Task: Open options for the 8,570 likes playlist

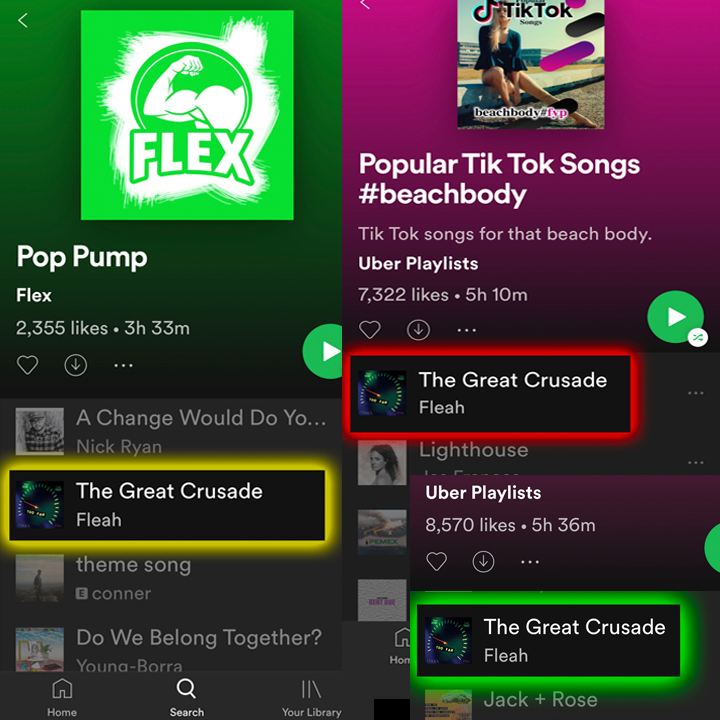Action: 530,562
